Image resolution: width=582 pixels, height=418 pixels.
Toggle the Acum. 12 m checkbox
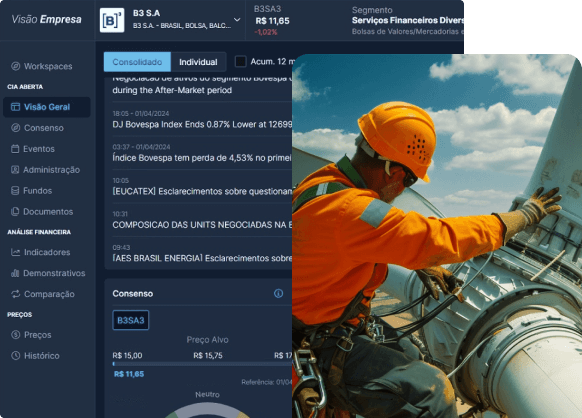241,61
